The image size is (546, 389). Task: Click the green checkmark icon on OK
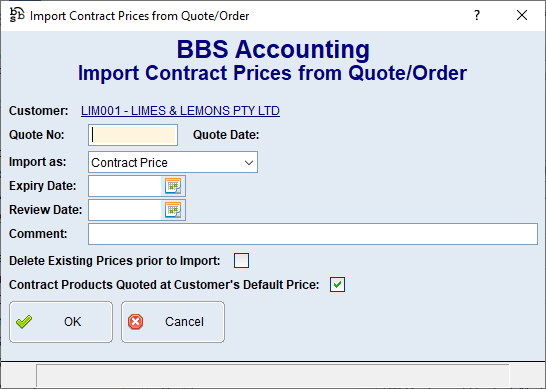click(x=24, y=322)
